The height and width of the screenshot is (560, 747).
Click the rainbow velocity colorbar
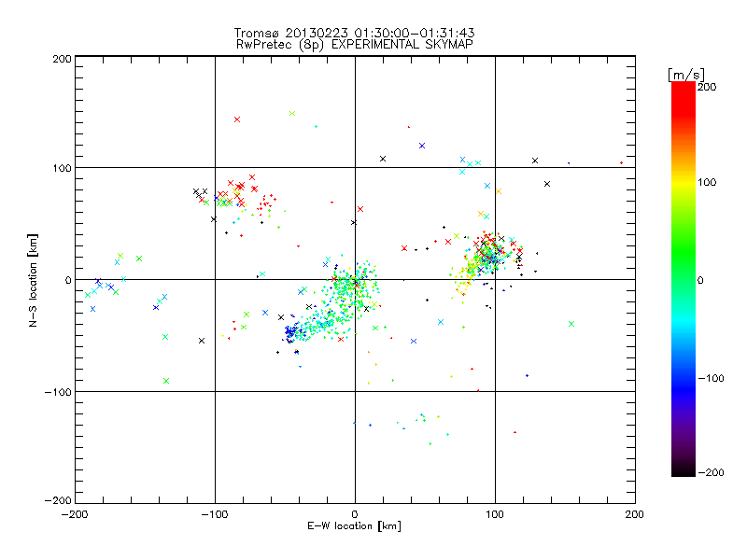click(684, 279)
